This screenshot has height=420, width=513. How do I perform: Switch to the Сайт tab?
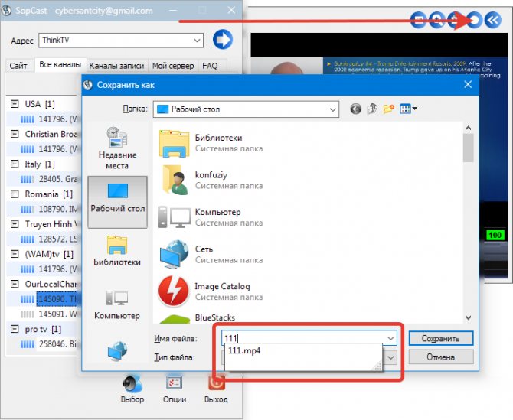(18, 66)
